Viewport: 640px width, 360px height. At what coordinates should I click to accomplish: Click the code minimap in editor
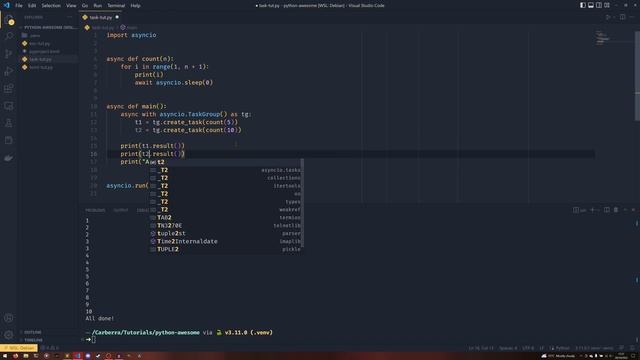[602, 38]
